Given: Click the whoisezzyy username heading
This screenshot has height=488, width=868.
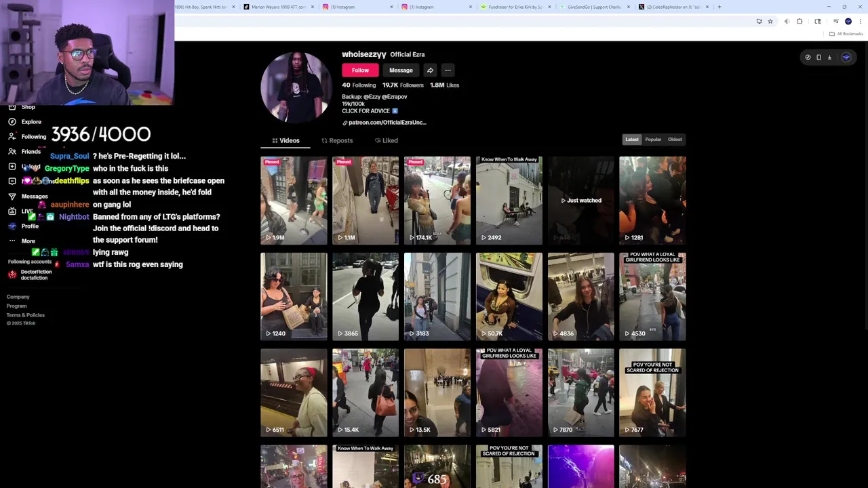Looking at the screenshot, I should (364, 54).
